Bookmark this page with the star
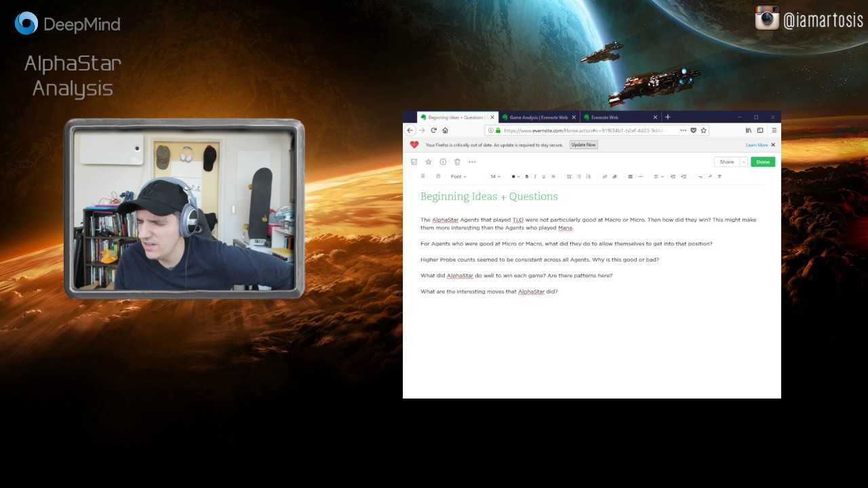The width and height of the screenshot is (868, 488). (703, 130)
